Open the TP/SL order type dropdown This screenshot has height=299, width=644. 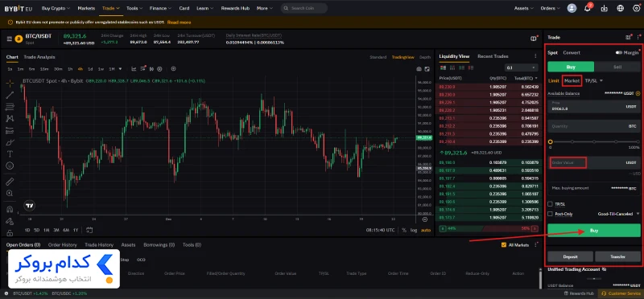(594, 81)
